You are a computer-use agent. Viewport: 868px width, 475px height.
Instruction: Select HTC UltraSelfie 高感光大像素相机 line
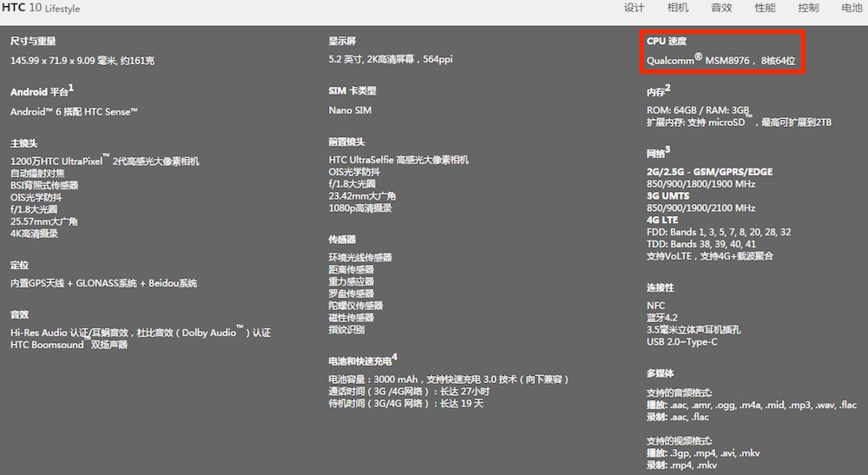click(398, 160)
